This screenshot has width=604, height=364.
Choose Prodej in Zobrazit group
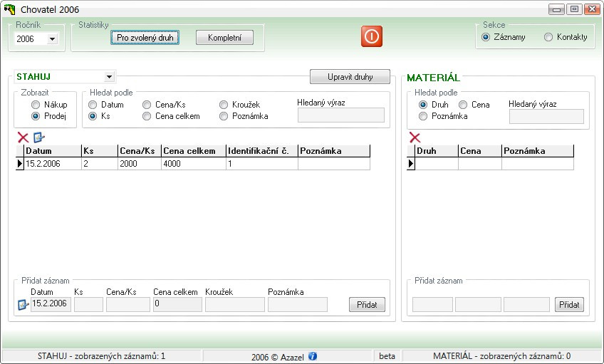click(36, 116)
